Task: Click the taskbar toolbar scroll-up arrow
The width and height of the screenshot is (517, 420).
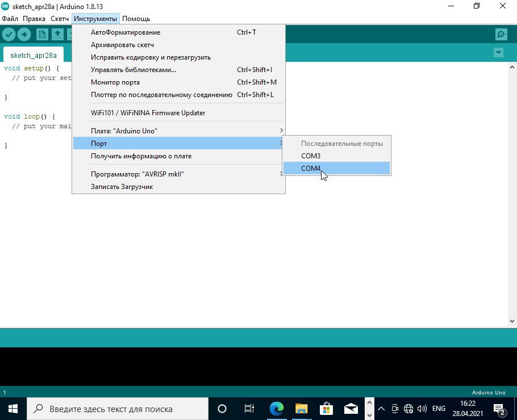Action: (369, 403)
